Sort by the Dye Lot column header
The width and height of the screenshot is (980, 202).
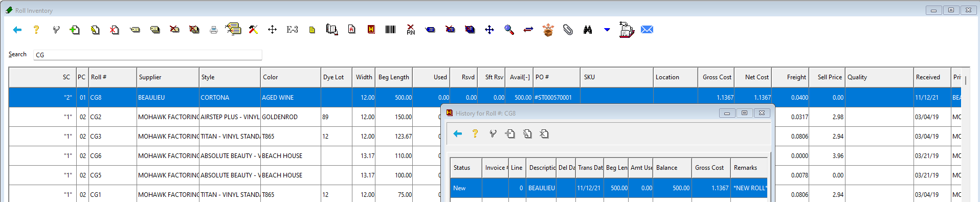click(x=337, y=77)
